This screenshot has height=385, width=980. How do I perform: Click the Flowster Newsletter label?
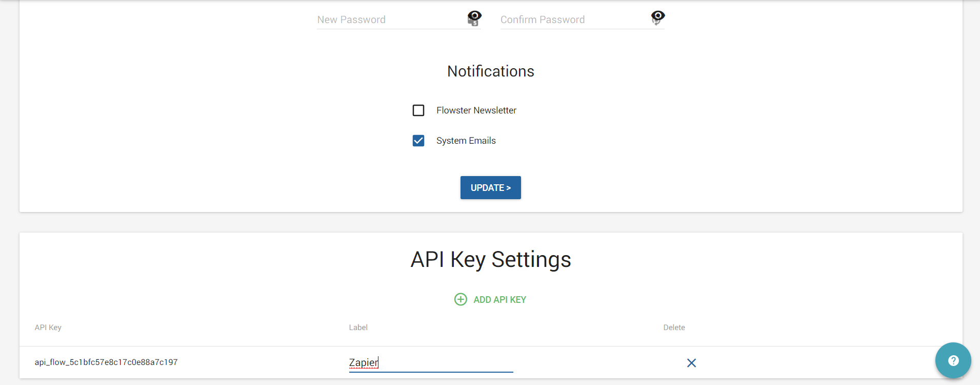(476, 110)
